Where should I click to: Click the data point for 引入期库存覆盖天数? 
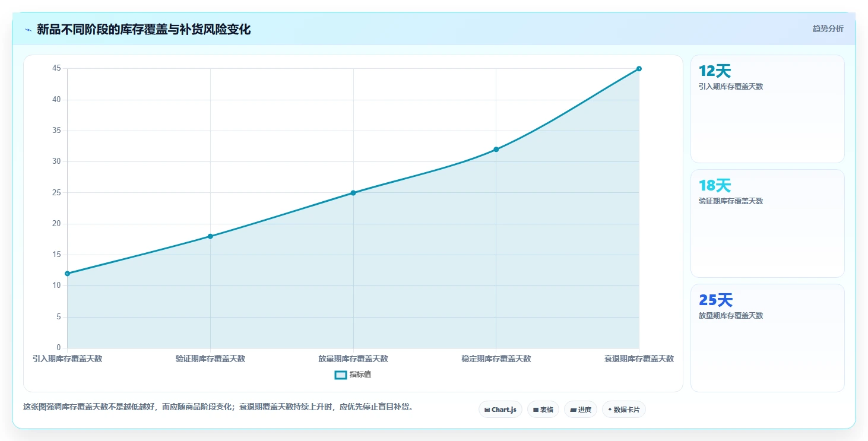[x=67, y=274]
